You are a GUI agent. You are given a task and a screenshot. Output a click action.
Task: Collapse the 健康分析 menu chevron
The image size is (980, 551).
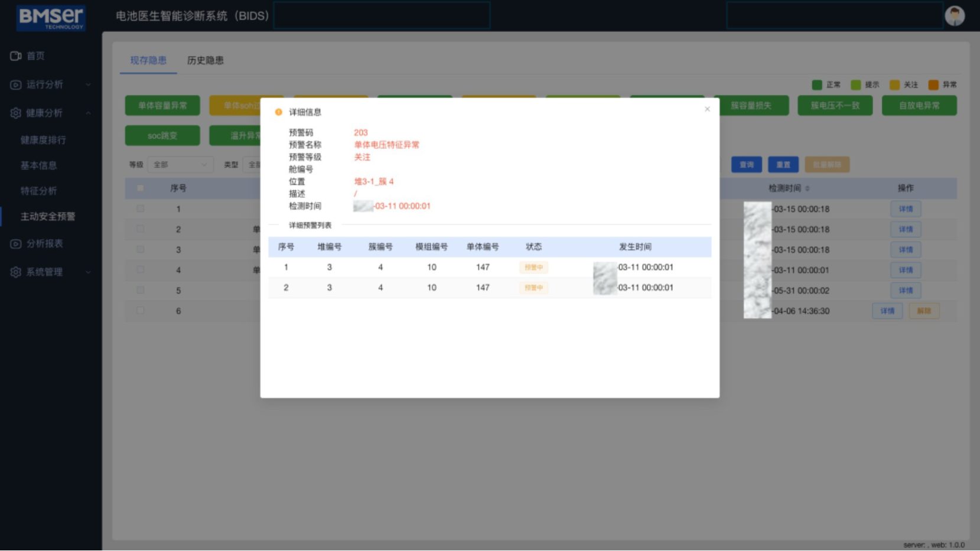pos(88,113)
